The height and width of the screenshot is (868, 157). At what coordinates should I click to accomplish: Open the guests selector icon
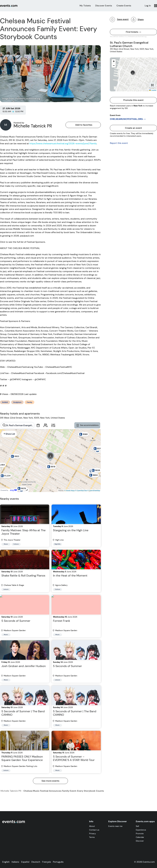45,425
